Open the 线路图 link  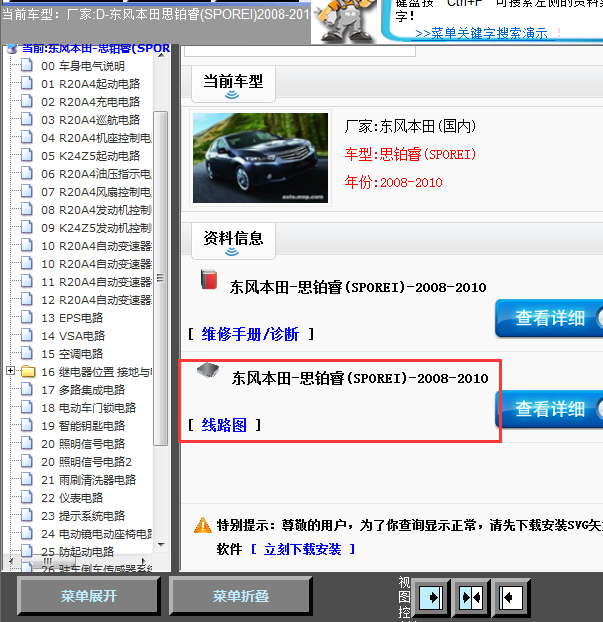point(224,425)
